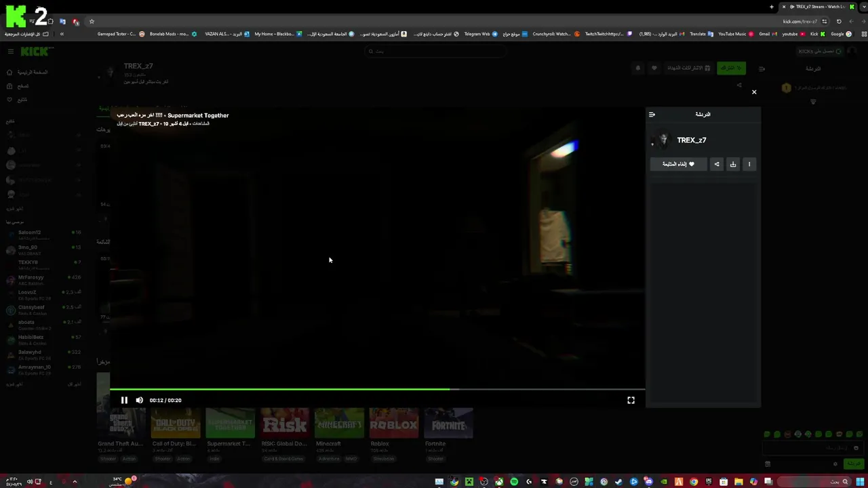
Task: Open HabibiBeez channel in sidebar
Action: [42, 339]
